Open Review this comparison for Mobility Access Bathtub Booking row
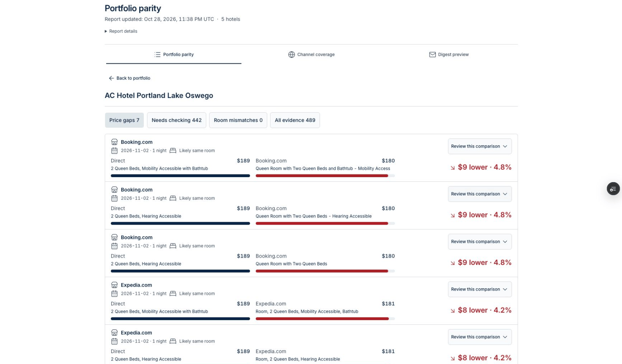The height and width of the screenshot is (364, 622). coord(480,146)
